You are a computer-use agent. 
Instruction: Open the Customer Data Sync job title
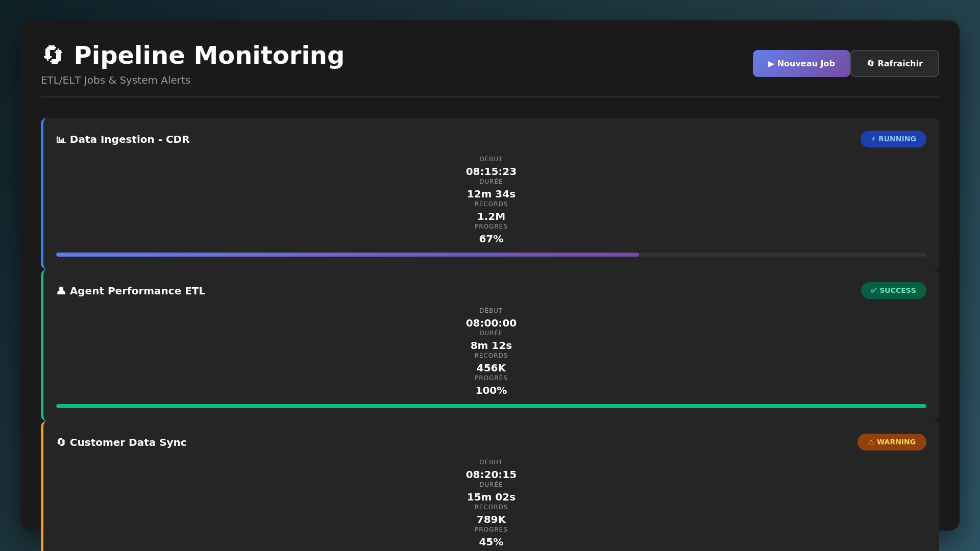[128, 442]
